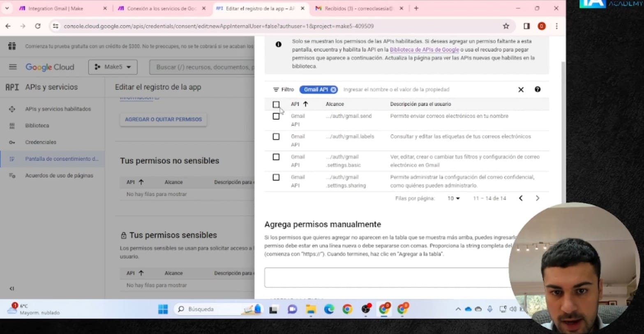
Task: Open the Chrome profile D avatar
Action: coord(542,26)
